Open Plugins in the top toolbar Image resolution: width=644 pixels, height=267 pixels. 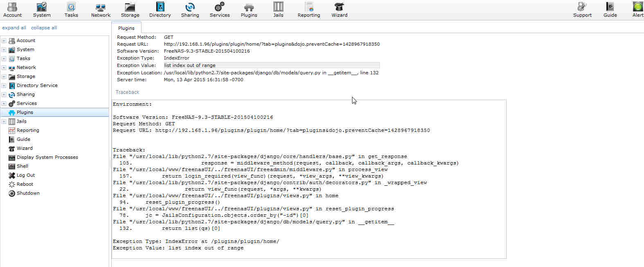pos(249,10)
